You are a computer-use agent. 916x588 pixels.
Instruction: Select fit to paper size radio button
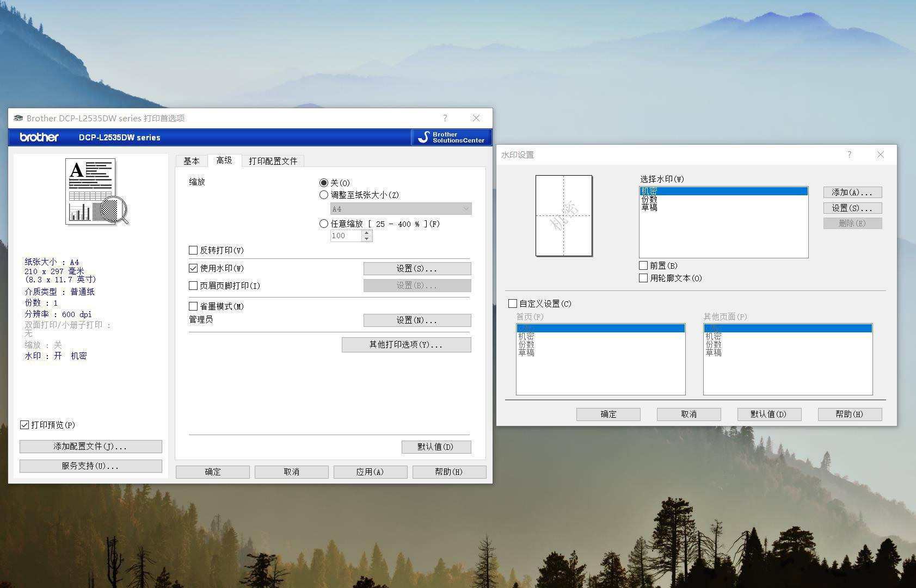click(324, 195)
